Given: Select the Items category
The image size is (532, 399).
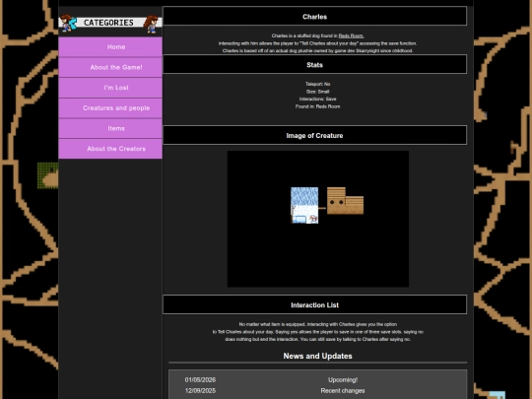Looking at the screenshot, I should [110, 128].
